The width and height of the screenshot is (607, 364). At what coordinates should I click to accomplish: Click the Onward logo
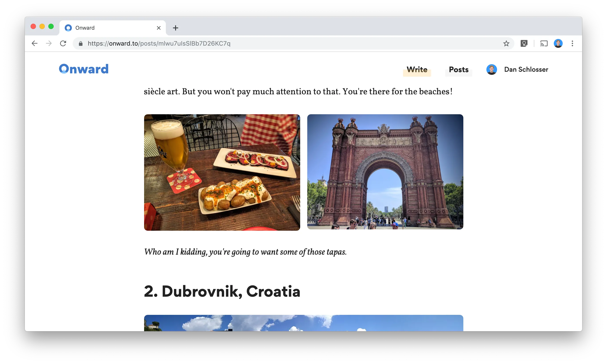pyautogui.click(x=84, y=69)
